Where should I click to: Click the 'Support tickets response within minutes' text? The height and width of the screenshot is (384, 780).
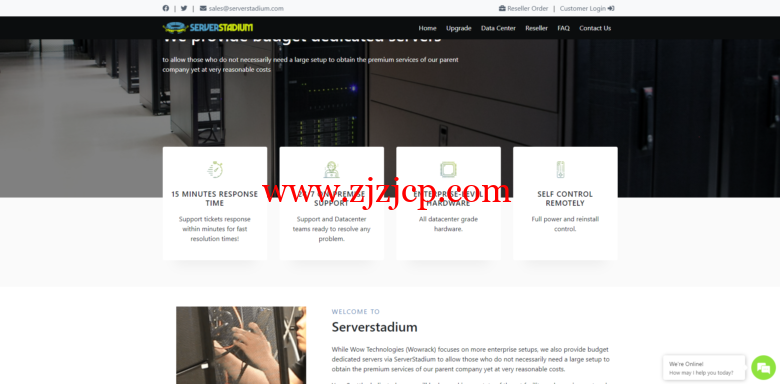coord(215,229)
